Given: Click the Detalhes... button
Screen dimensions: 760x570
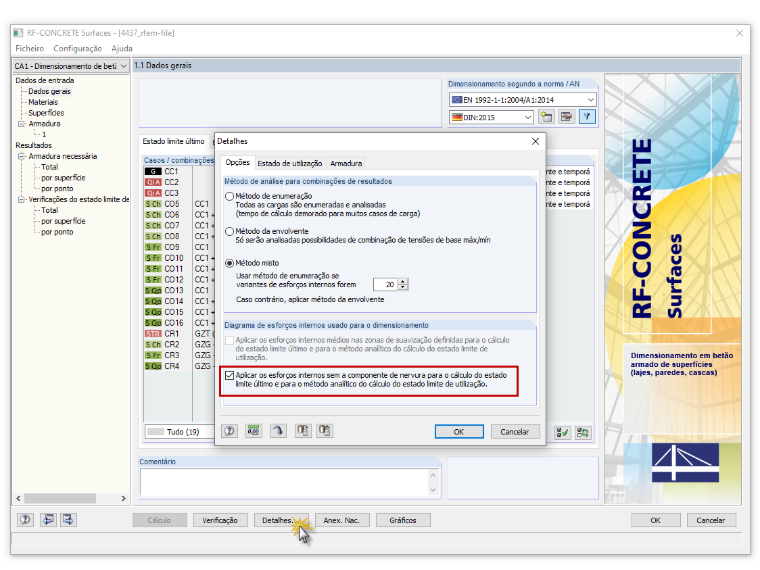Looking at the screenshot, I should click(x=281, y=521).
